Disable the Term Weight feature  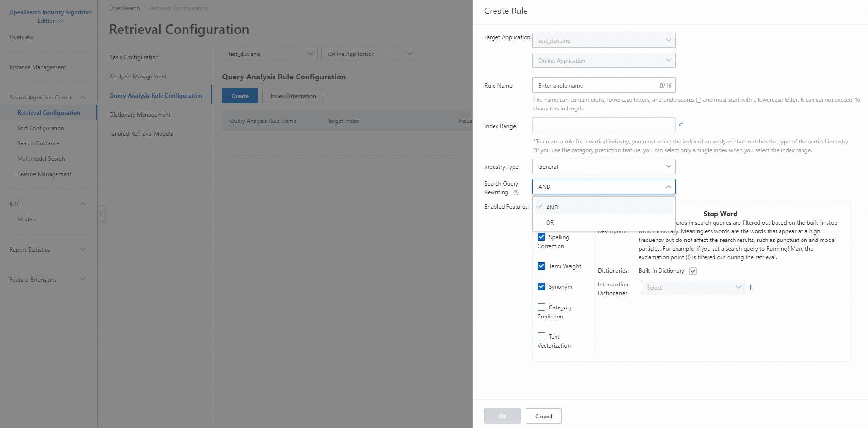(541, 266)
